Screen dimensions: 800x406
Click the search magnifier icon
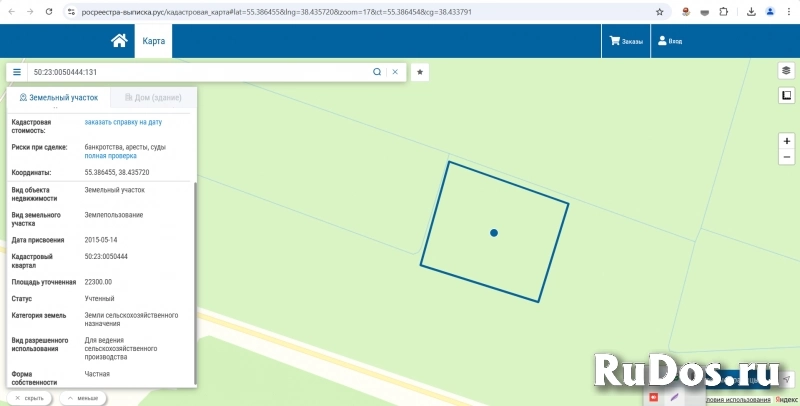click(x=377, y=72)
